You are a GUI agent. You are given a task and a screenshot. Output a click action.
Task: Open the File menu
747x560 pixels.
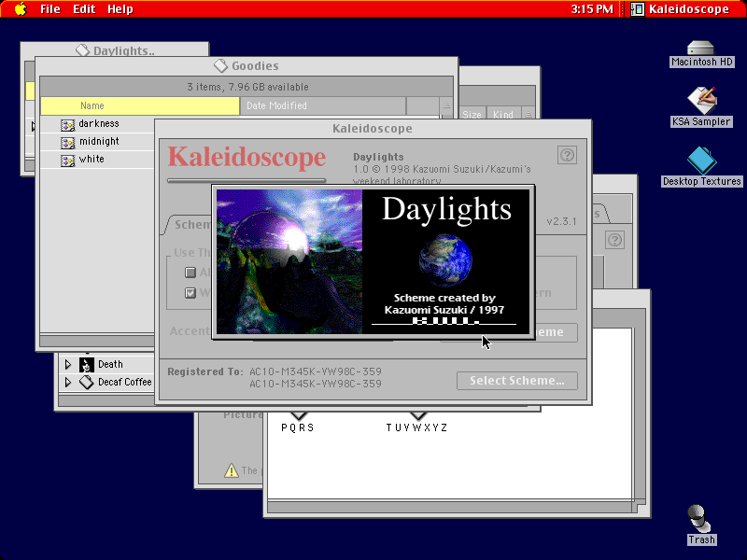[50, 9]
